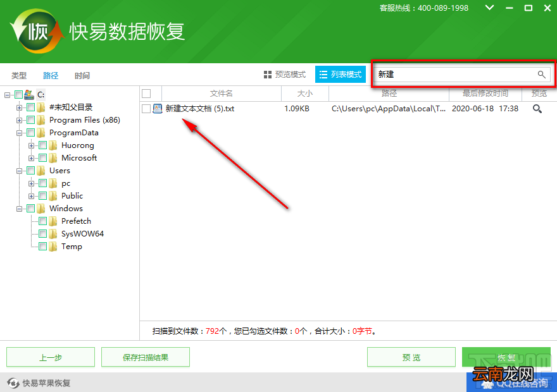The height and width of the screenshot is (392, 557).
Task: Click the pc folder icon
Action: 53,183
